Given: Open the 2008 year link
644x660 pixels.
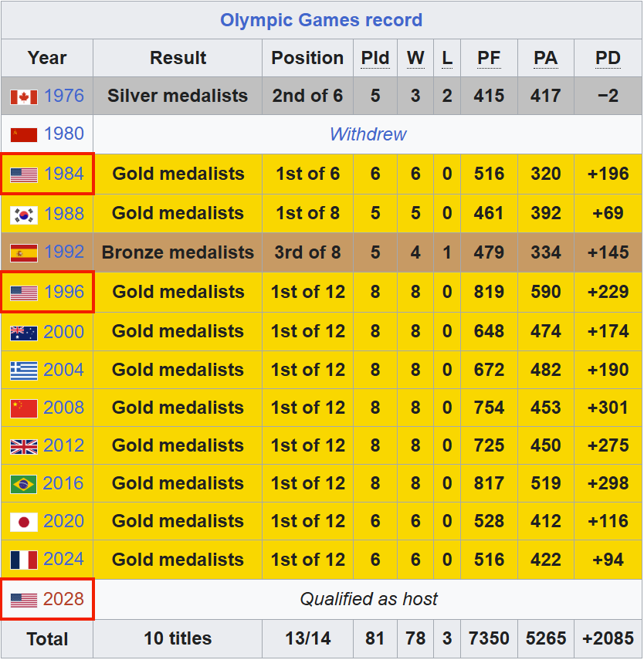Looking at the screenshot, I should point(63,408).
